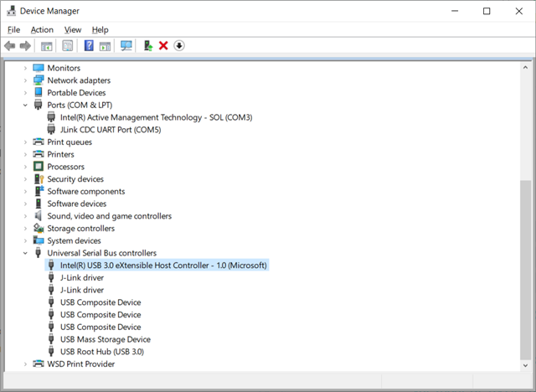This screenshot has height=392, width=536.
Task: Open the Action menu
Action: click(x=42, y=29)
